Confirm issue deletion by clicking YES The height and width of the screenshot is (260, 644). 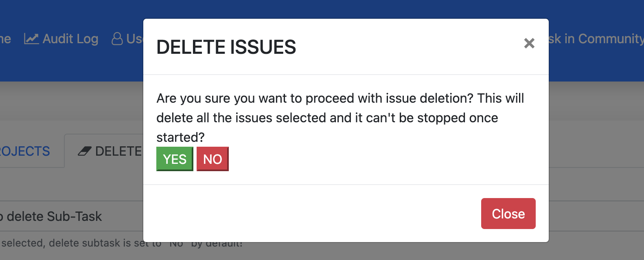[174, 159]
